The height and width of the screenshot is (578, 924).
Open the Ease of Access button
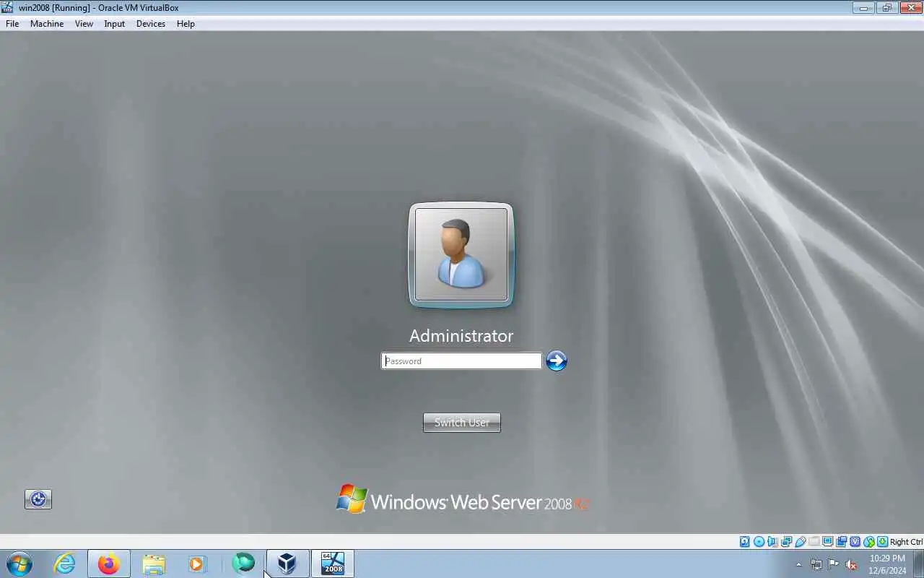click(x=38, y=499)
